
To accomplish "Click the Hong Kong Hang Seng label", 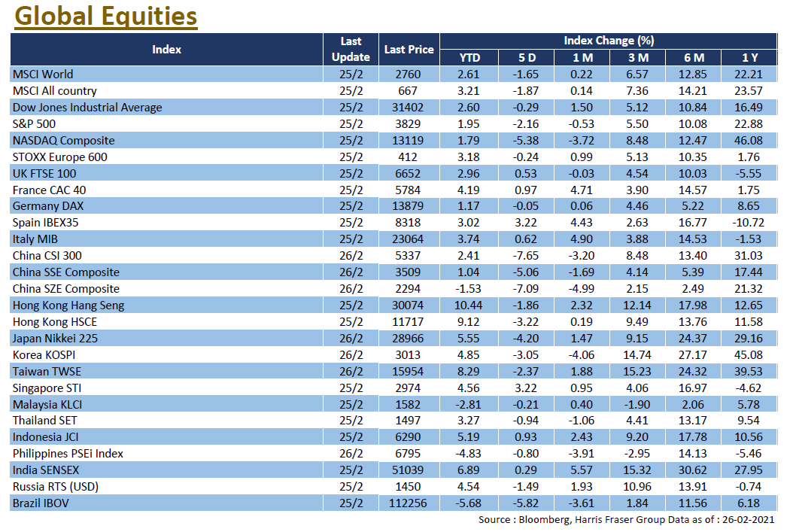I will click(x=68, y=306).
